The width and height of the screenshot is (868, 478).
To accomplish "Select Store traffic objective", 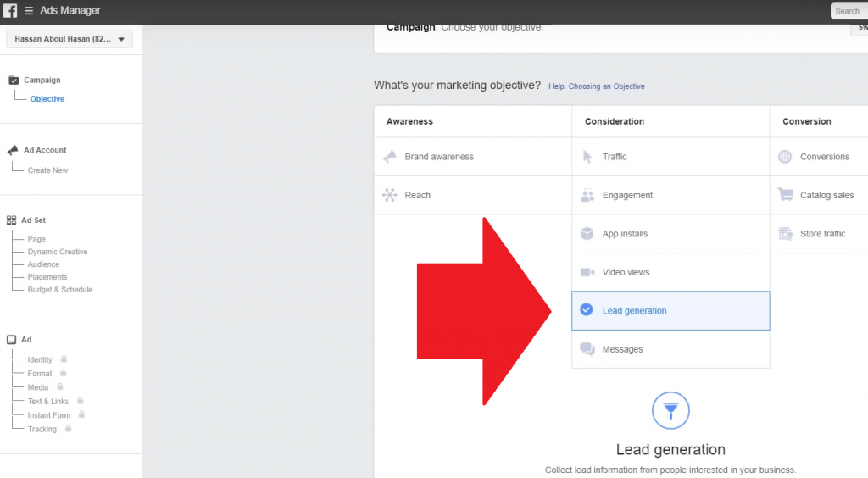I will tap(822, 234).
